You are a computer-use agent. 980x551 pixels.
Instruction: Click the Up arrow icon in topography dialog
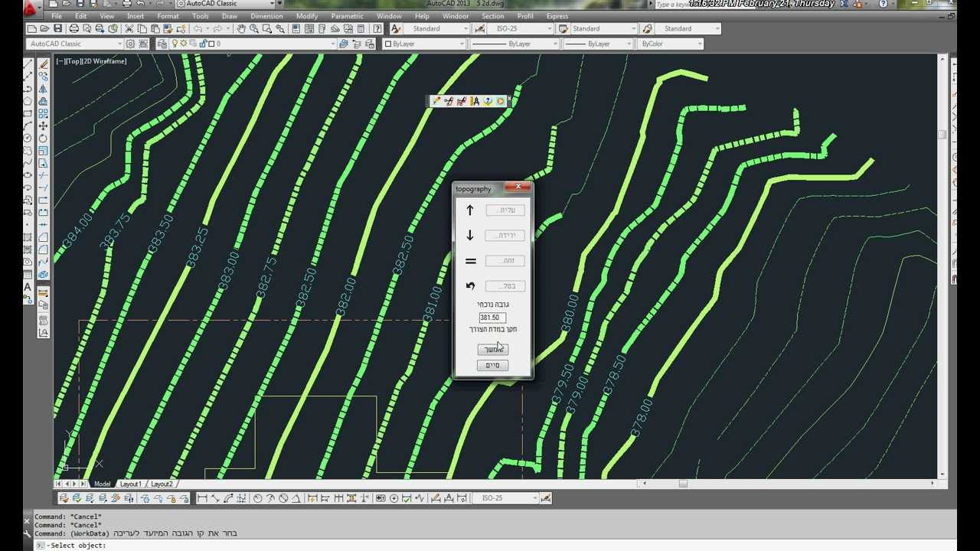point(470,210)
